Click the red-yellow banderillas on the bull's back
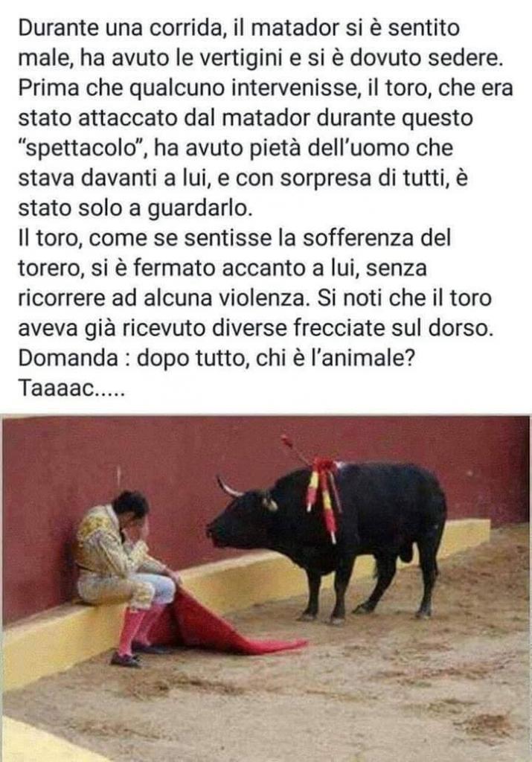 click(x=323, y=491)
